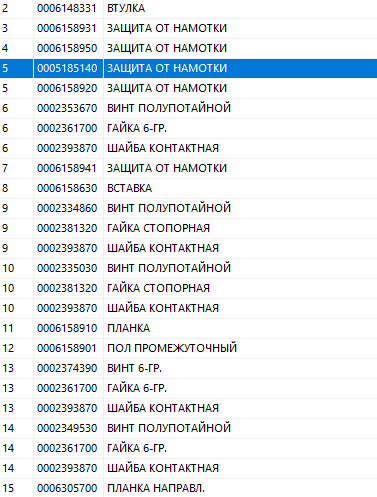Click ВИНТ ПОЛУПОТАЙНОЙ beside 0002353670
The height and width of the screenshot is (497, 377).
pyautogui.click(x=169, y=108)
